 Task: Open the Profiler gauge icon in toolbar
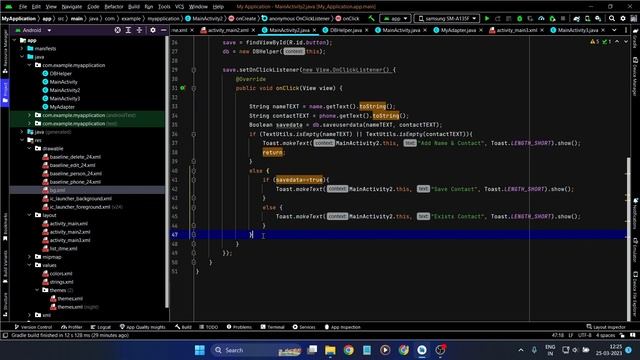(x=541, y=18)
